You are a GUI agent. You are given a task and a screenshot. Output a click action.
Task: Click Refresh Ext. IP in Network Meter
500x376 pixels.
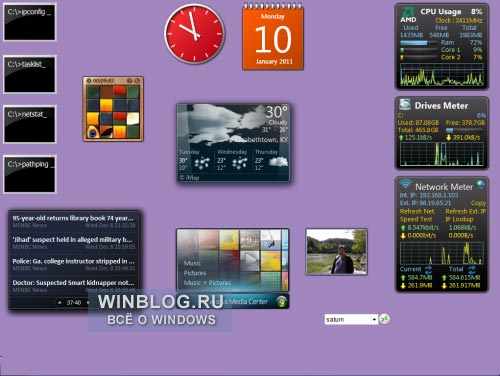(x=466, y=211)
